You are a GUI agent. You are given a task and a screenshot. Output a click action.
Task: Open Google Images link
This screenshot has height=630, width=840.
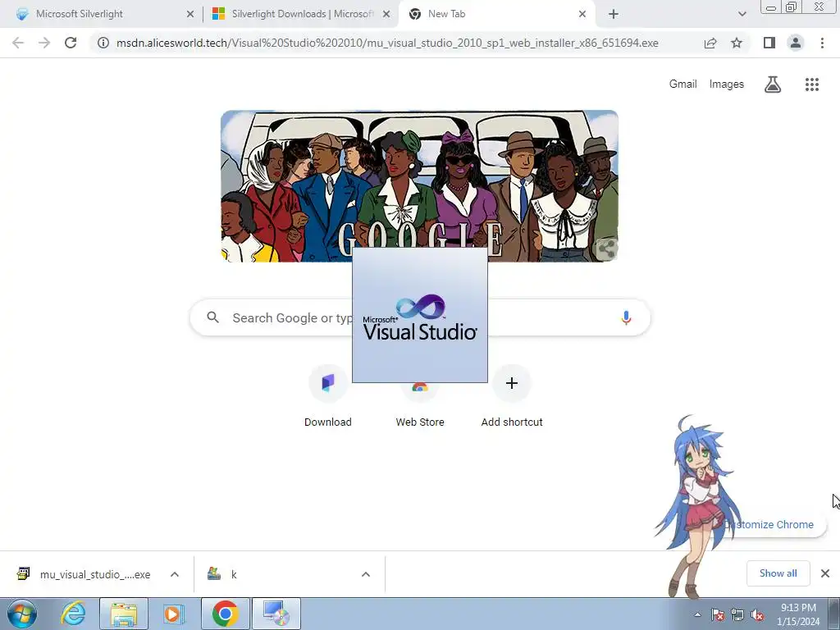point(727,84)
